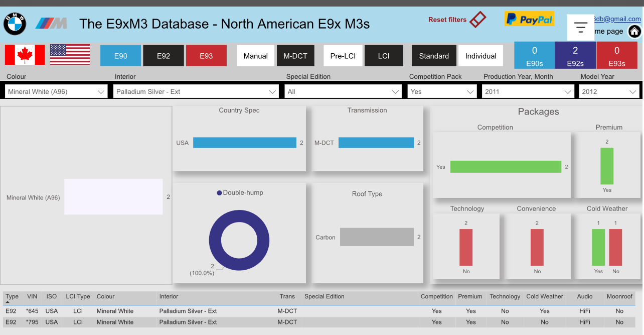This screenshot has width=644, height=335.
Task: Sort table by VIN column header
Action: (32, 297)
